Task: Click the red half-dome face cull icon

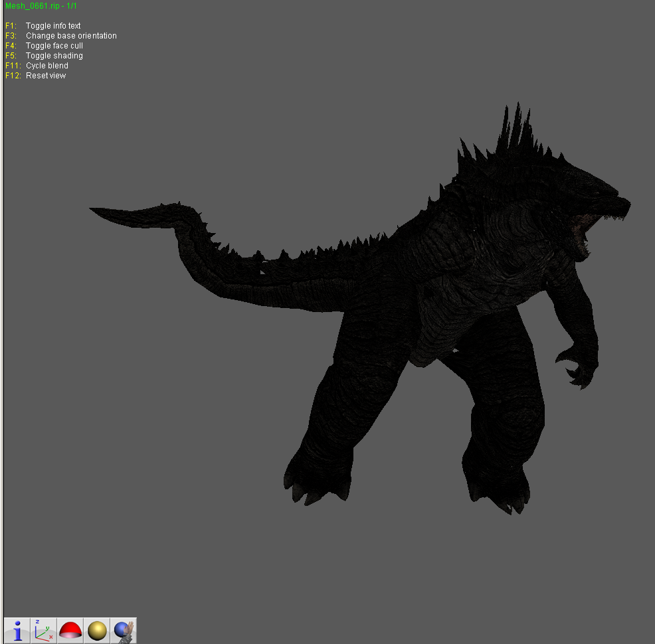Action: tap(70, 630)
